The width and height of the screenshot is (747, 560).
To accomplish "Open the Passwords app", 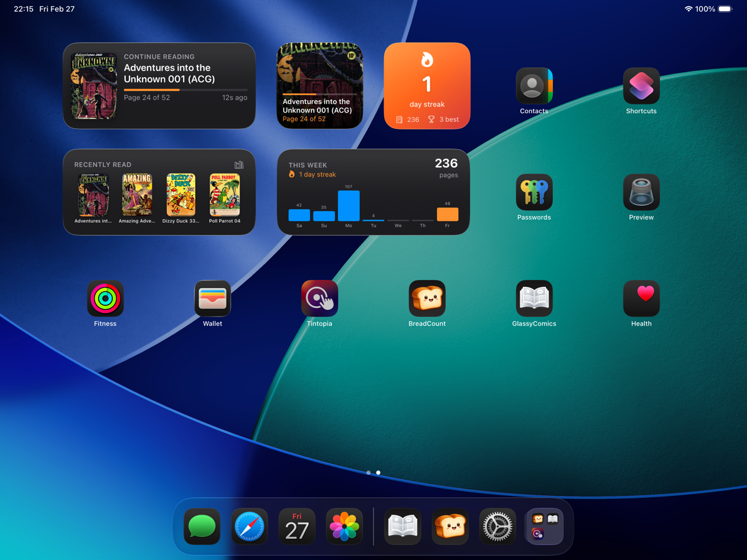I will (x=534, y=192).
